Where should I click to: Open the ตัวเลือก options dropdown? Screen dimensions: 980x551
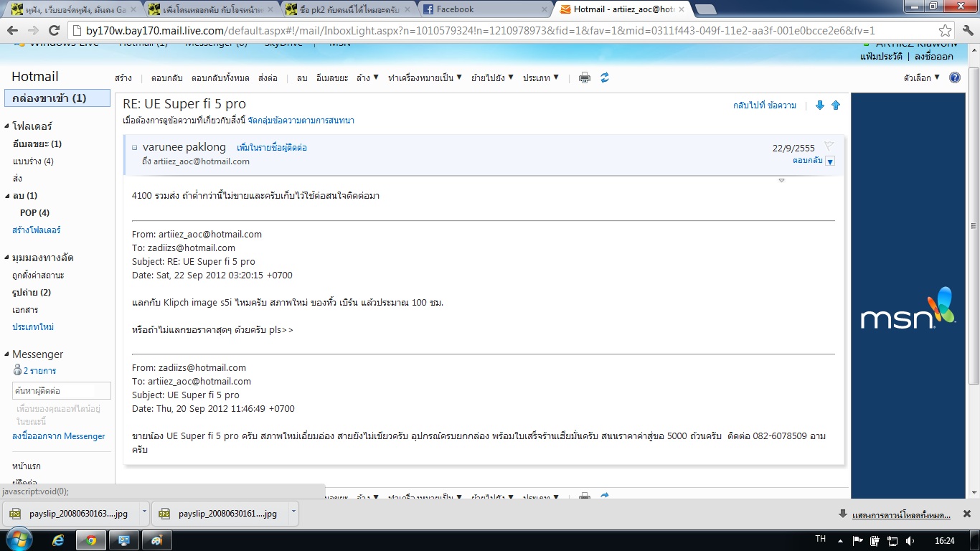tap(922, 77)
